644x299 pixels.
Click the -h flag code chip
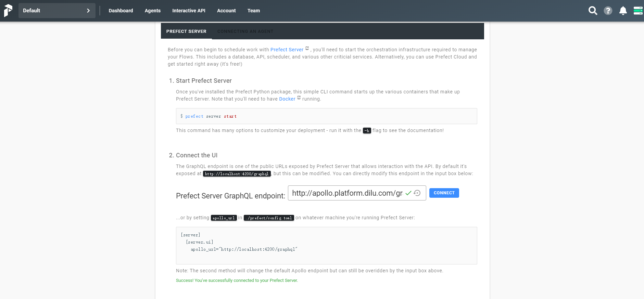tap(367, 131)
